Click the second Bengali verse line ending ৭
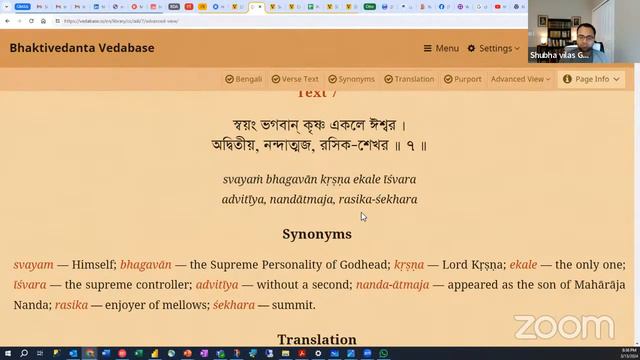This screenshot has height=360, width=640. [x=320, y=145]
